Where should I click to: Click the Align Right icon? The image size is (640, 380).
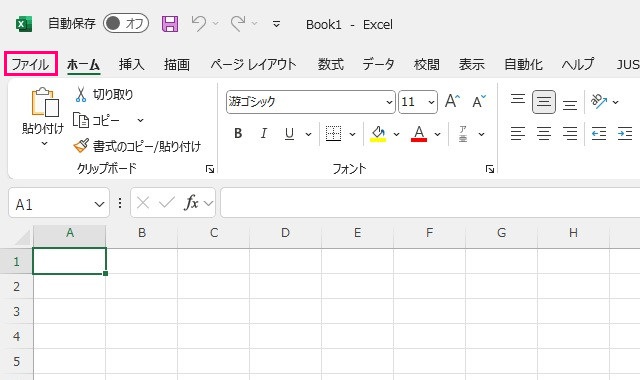pyautogui.click(x=570, y=133)
